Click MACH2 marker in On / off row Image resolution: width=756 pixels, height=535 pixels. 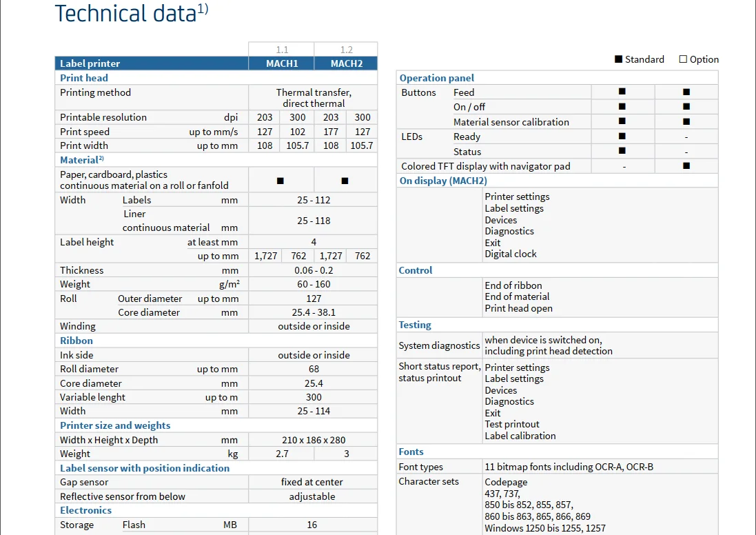686,106
